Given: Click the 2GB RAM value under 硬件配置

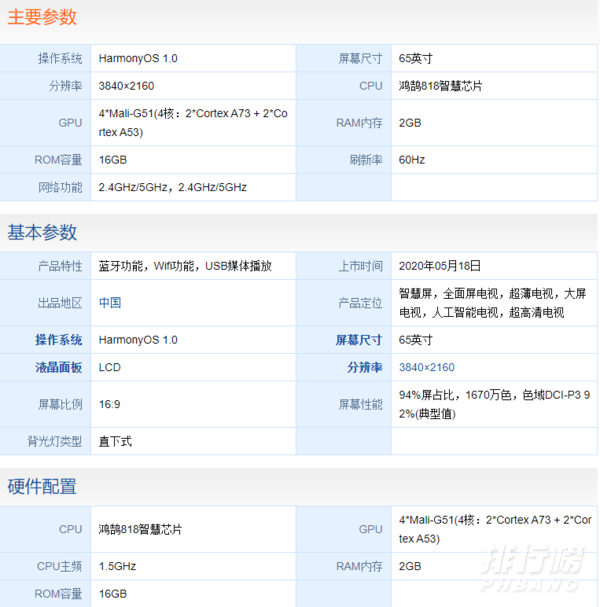Looking at the screenshot, I should 410,566.
